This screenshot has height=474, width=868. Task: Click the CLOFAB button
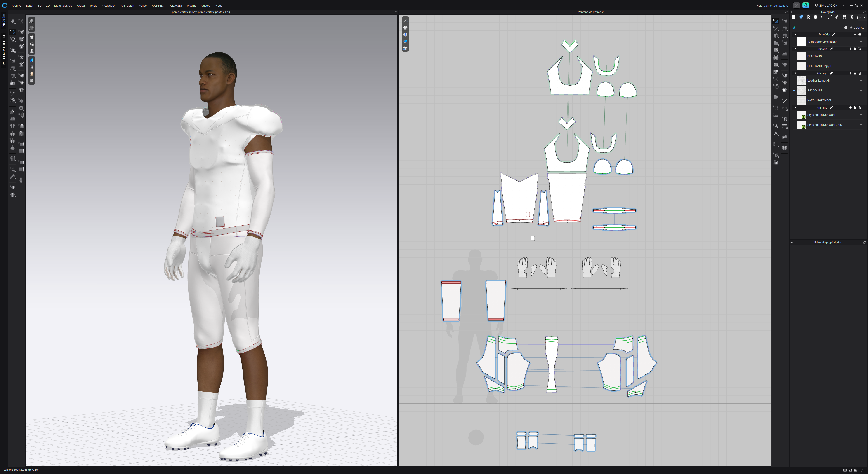pyautogui.click(x=857, y=28)
